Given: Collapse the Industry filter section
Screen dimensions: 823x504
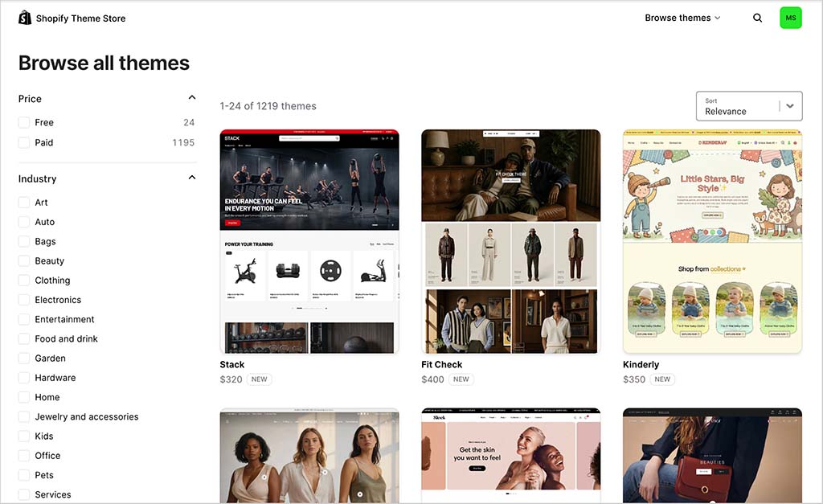Looking at the screenshot, I should pyautogui.click(x=192, y=178).
